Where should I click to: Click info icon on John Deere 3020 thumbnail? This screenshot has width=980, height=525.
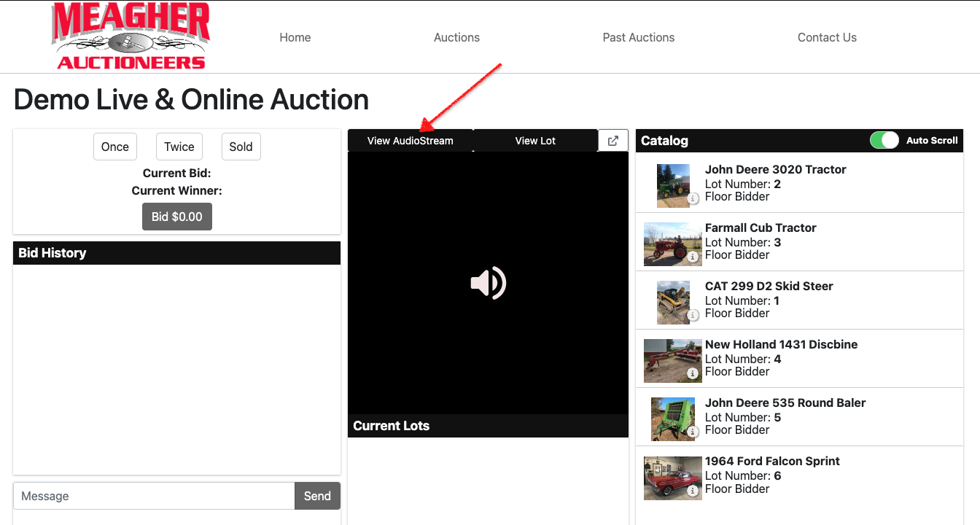pyautogui.click(x=693, y=198)
